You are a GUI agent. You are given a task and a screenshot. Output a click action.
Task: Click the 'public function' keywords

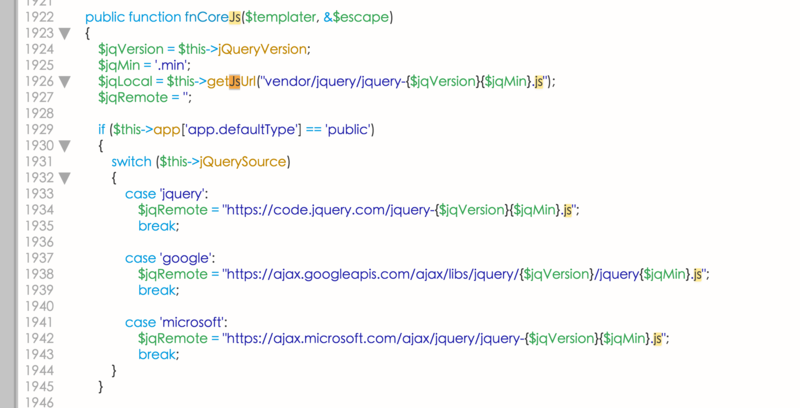[133, 17]
